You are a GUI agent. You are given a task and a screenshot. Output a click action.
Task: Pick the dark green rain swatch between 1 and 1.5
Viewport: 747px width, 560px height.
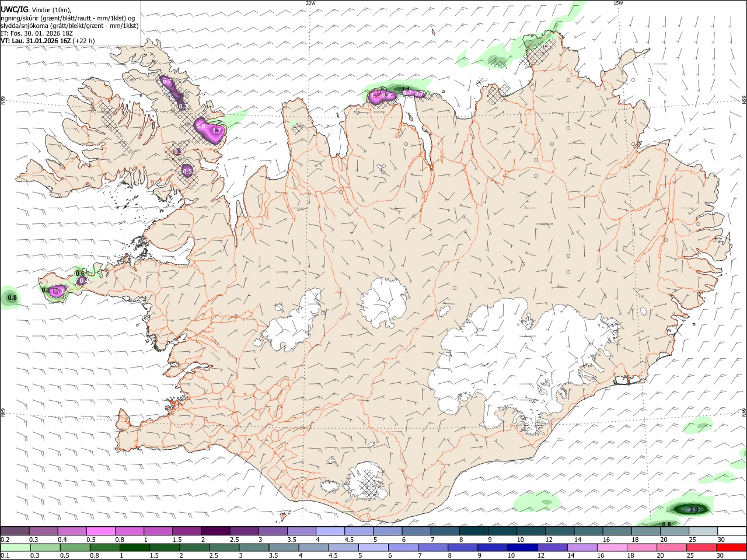coord(135,547)
